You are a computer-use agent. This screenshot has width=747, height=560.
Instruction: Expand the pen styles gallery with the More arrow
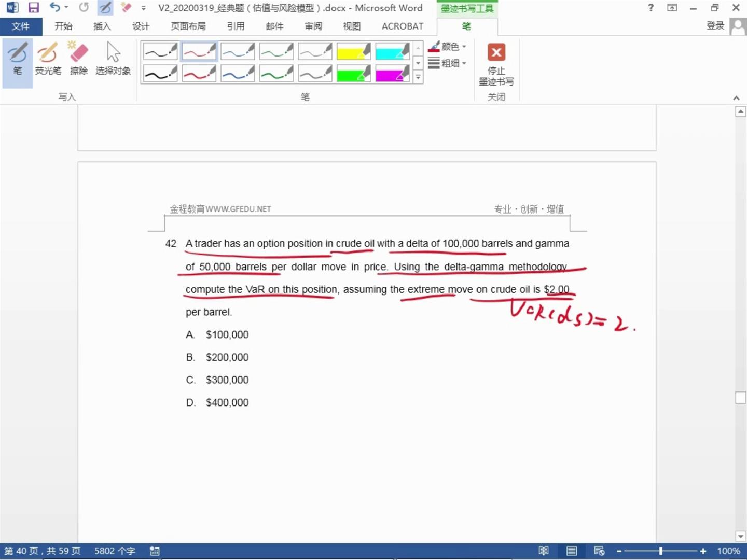pos(418,77)
